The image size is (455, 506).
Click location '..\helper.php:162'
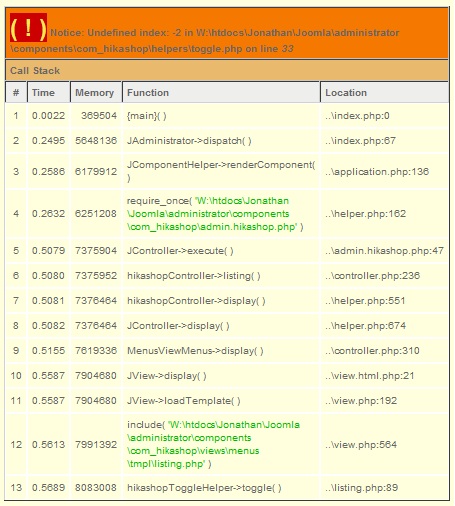[x=366, y=214]
